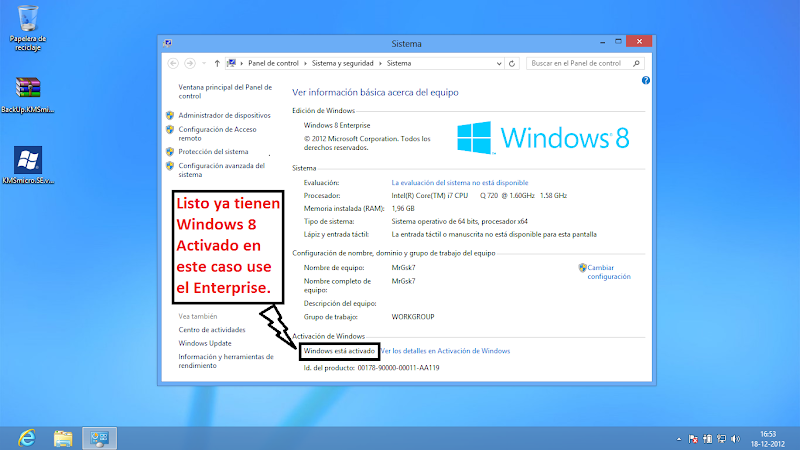The width and height of the screenshot is (800, 450).
Task: Open Windows Update link
Action: coord(205,343)
